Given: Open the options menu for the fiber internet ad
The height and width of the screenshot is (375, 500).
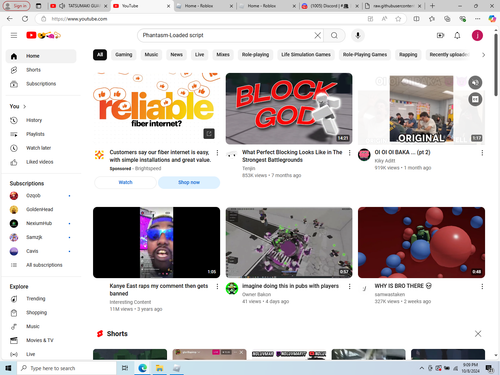Looking at the screenshot, I should (x=217, y=153).
